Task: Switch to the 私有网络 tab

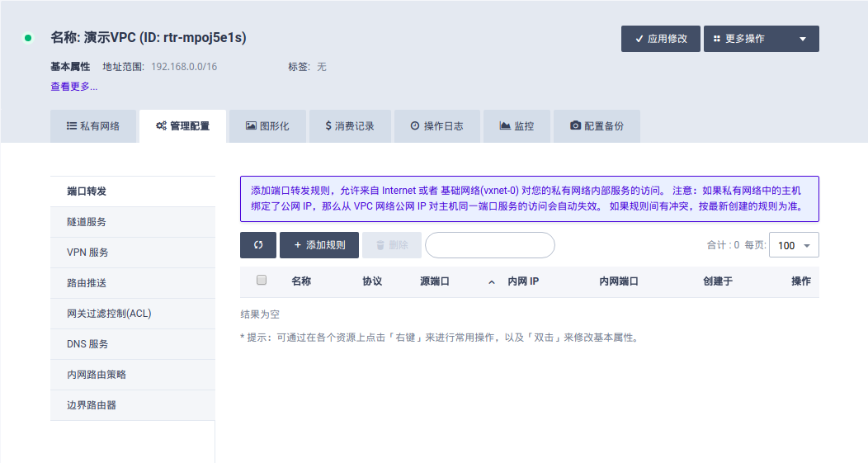Action: [93, 126]
